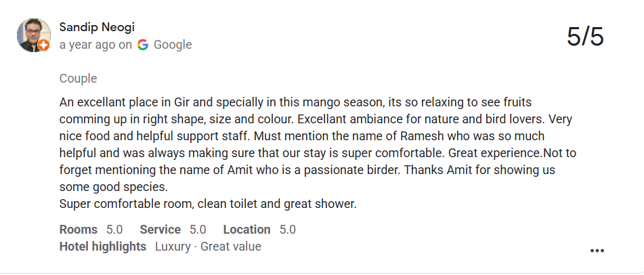Open the three-dot more options menu
This screenshot has height=275, width=644.
click(x=597, y=251)
